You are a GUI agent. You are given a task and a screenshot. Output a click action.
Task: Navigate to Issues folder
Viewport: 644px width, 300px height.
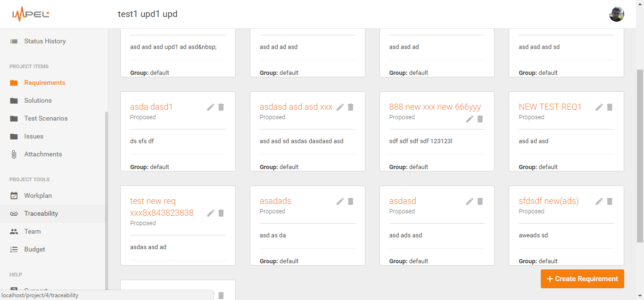[x=33, y=137]
